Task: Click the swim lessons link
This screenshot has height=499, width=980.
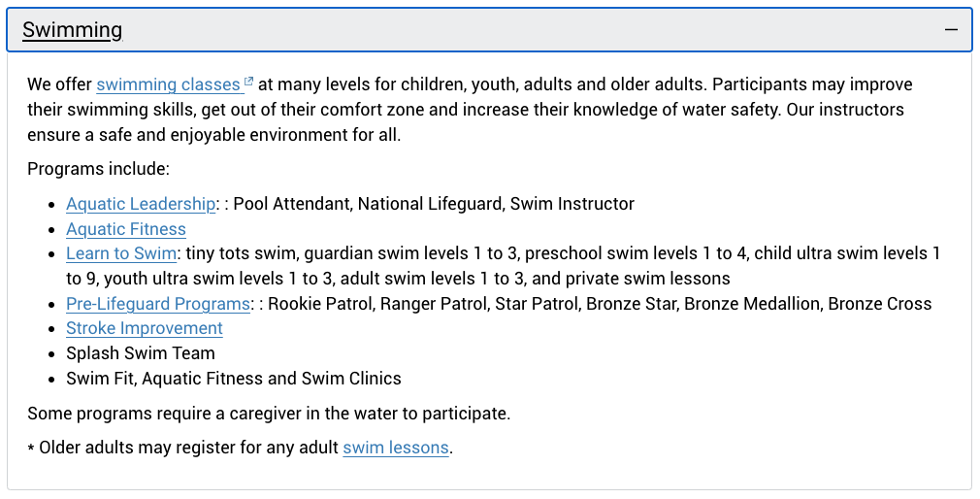Action: pos(396,448)
